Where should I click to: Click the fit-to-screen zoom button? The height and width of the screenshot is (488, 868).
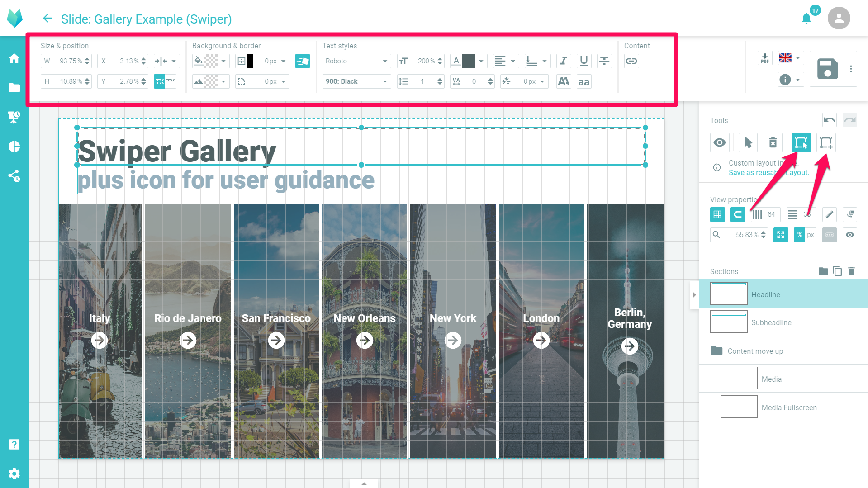781,235
